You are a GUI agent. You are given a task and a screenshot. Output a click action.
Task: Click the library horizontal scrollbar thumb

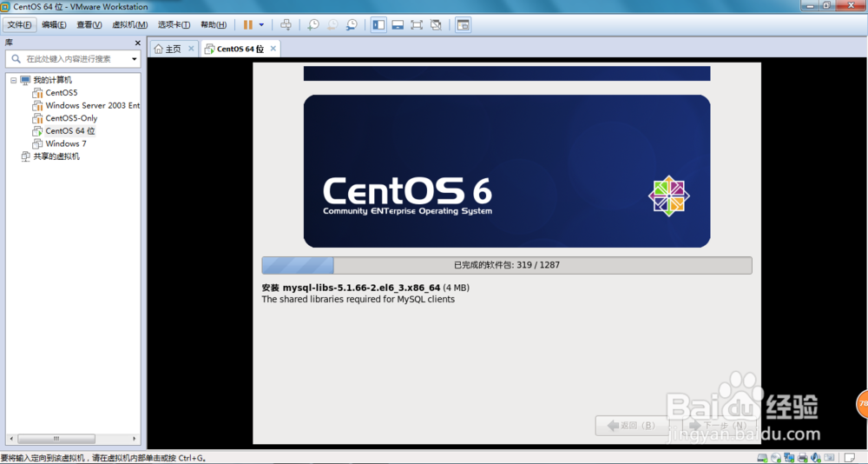[56, 439]
